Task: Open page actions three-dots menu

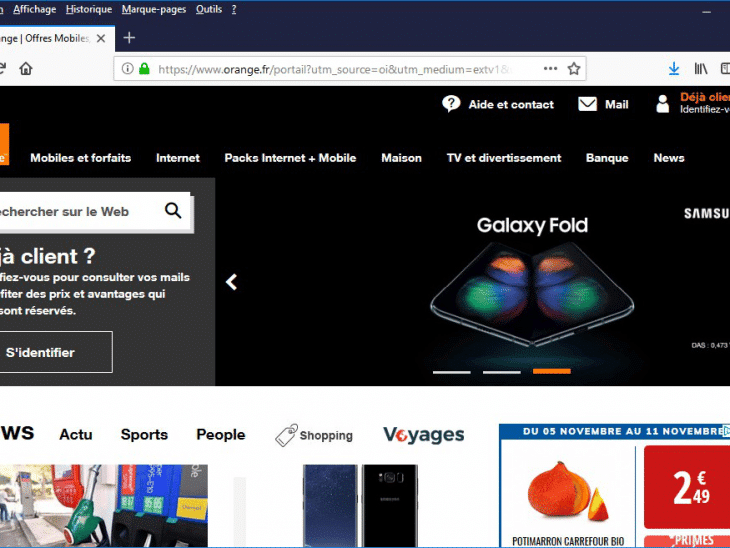Action: click(x=550, y=69)
